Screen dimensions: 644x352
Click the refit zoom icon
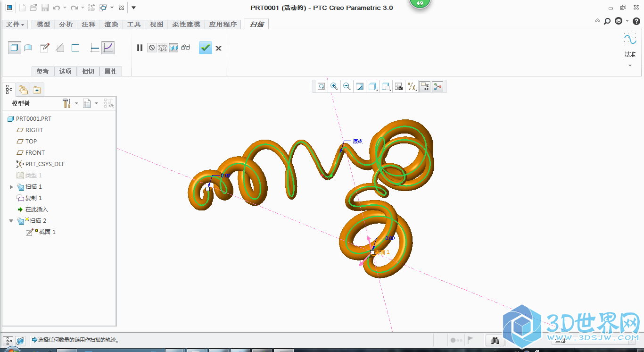(x=322, y=86)
